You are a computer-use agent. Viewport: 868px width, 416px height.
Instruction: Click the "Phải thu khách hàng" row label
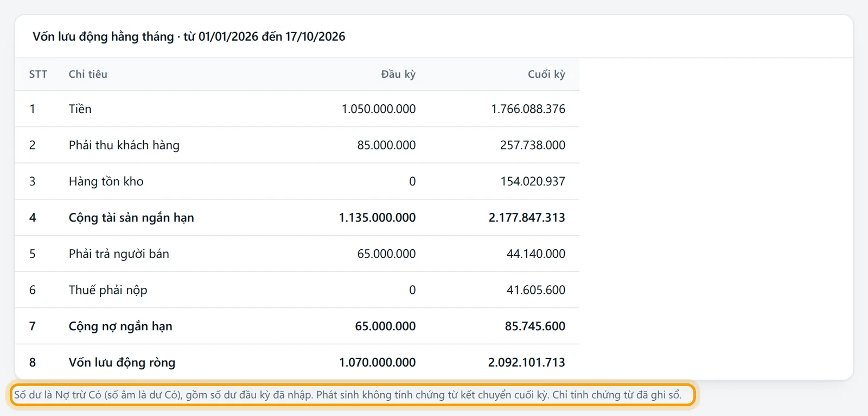pos(124,146)
